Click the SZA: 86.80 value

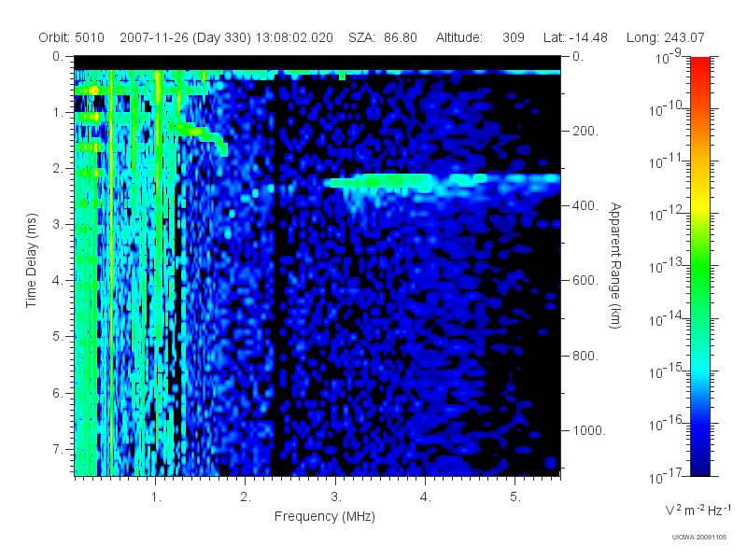[383, 37]
